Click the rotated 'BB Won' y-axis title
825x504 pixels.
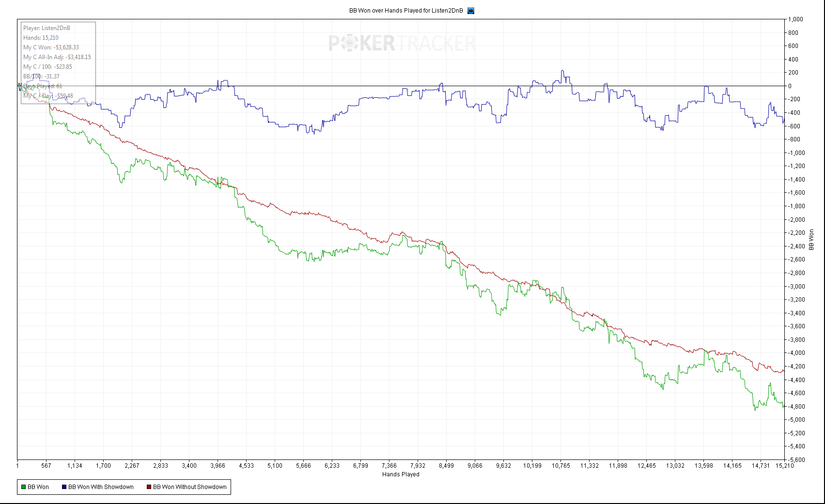[x=811, y=240]
